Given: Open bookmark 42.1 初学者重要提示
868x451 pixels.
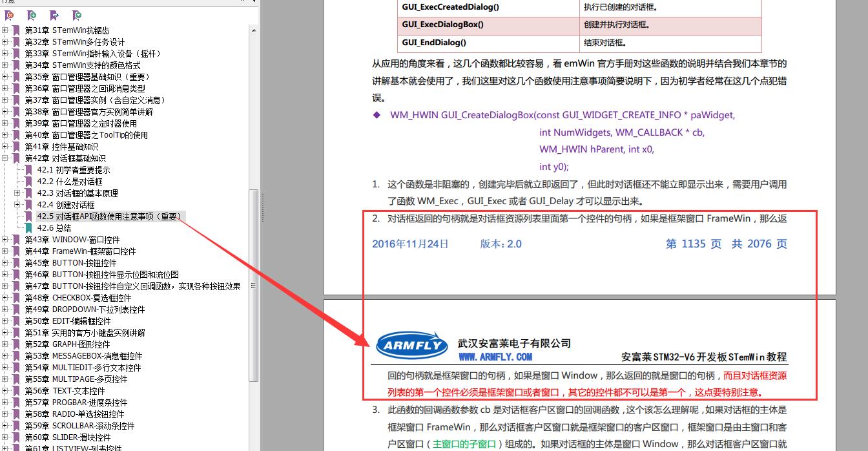Looking at the screenshot, I should [x=74, y=170].
